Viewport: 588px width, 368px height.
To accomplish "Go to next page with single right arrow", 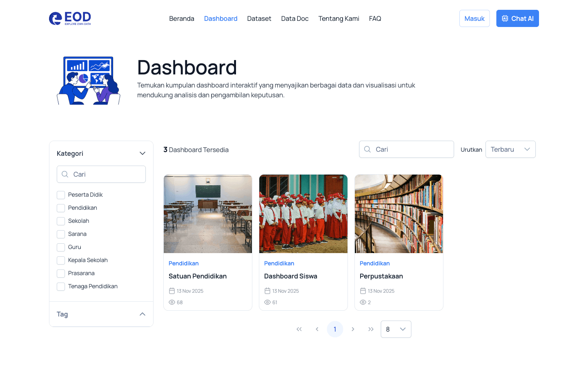I will (353, 329).
